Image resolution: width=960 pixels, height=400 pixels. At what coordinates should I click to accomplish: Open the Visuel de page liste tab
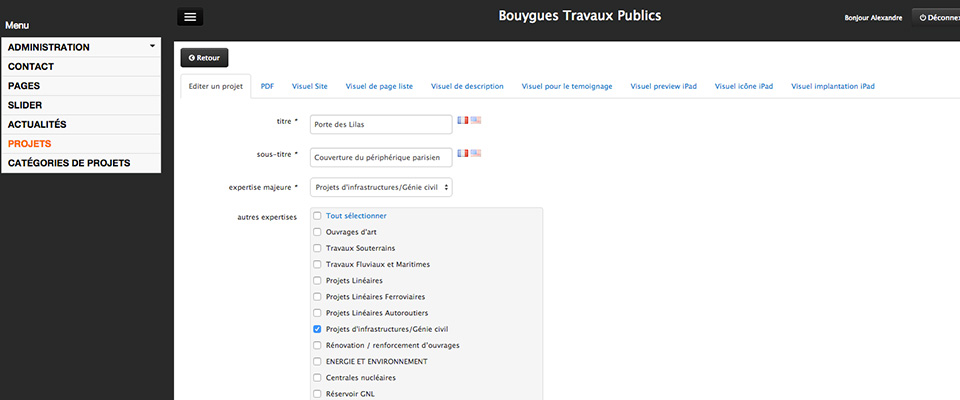click(379, 86)
